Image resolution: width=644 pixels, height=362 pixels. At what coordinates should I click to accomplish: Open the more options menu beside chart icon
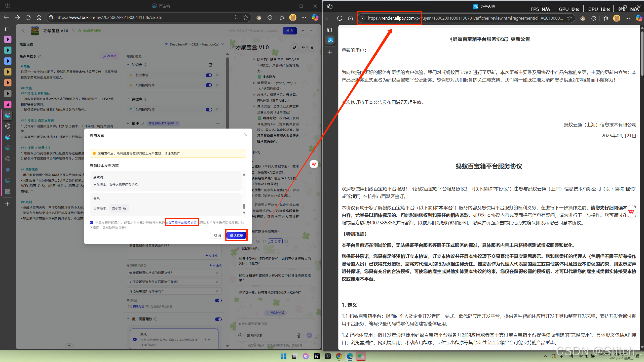click(x=312, y=31)
